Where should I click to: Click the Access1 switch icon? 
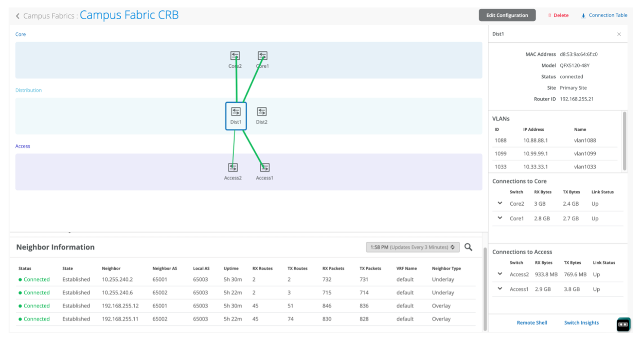(265, 168)
